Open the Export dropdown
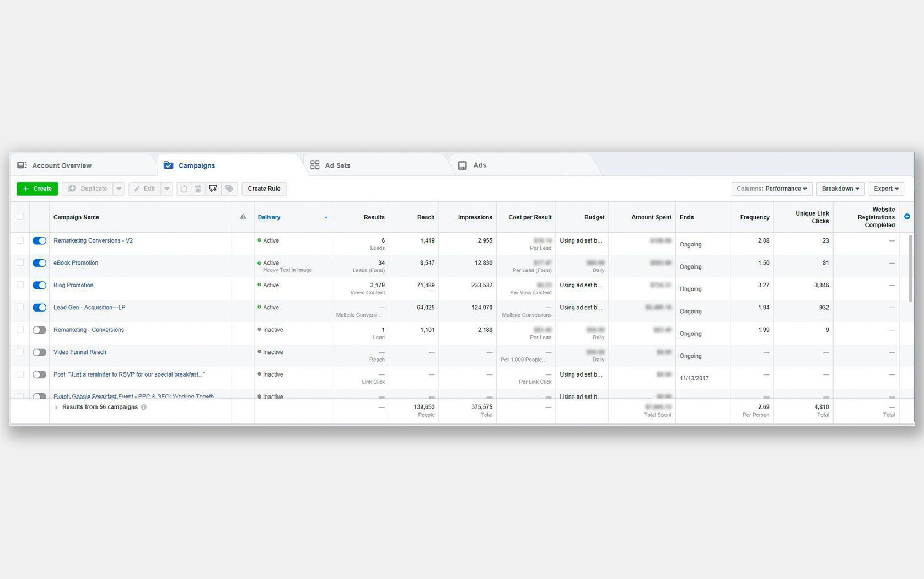The image size is (924, 579). (886, 189)
